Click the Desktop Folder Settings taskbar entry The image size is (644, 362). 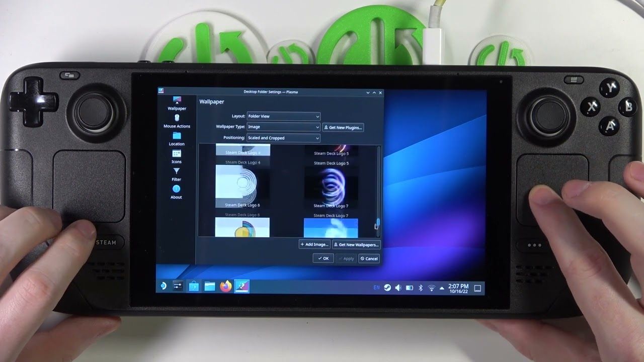coord(242,287)
